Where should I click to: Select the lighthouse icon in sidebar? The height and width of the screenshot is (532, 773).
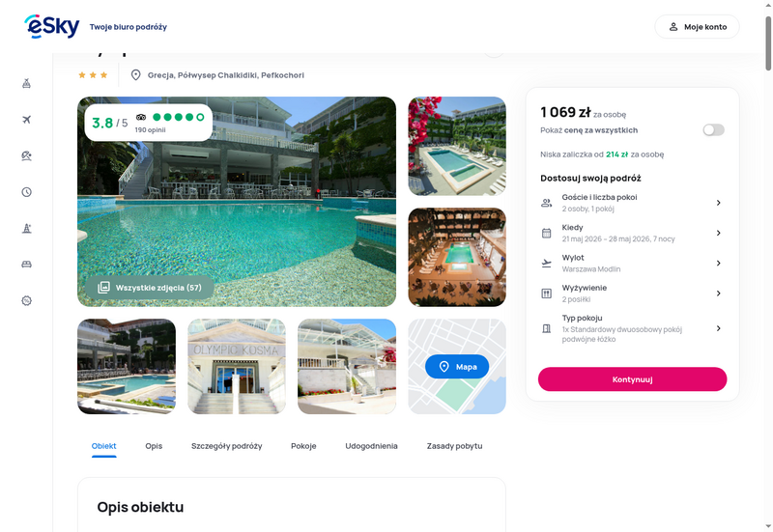(27, 228)
